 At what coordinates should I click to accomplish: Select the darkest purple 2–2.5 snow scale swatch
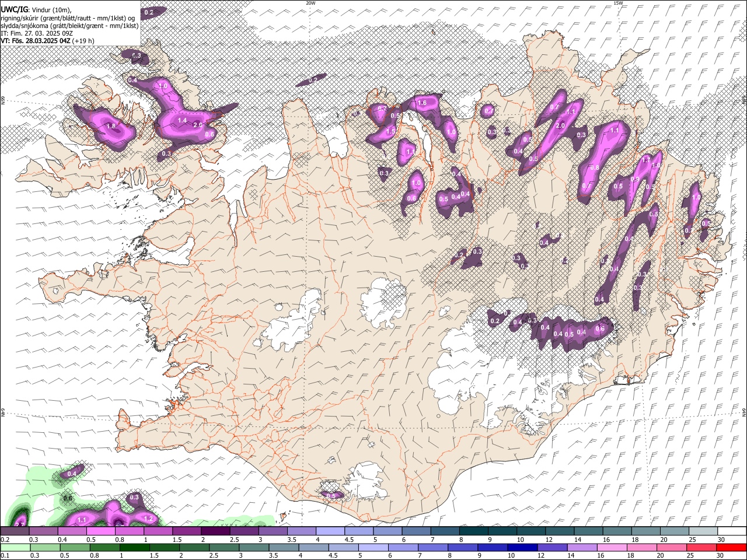(x=215, y=531)
